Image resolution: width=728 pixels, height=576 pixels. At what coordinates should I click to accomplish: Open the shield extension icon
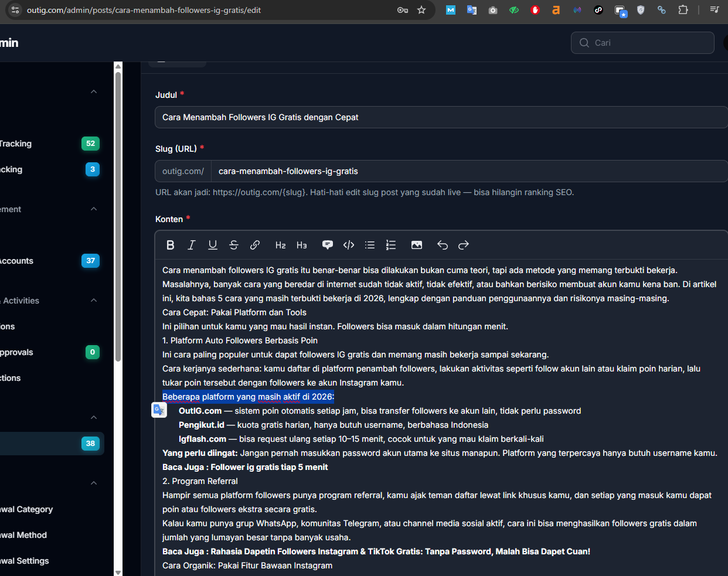641,10
